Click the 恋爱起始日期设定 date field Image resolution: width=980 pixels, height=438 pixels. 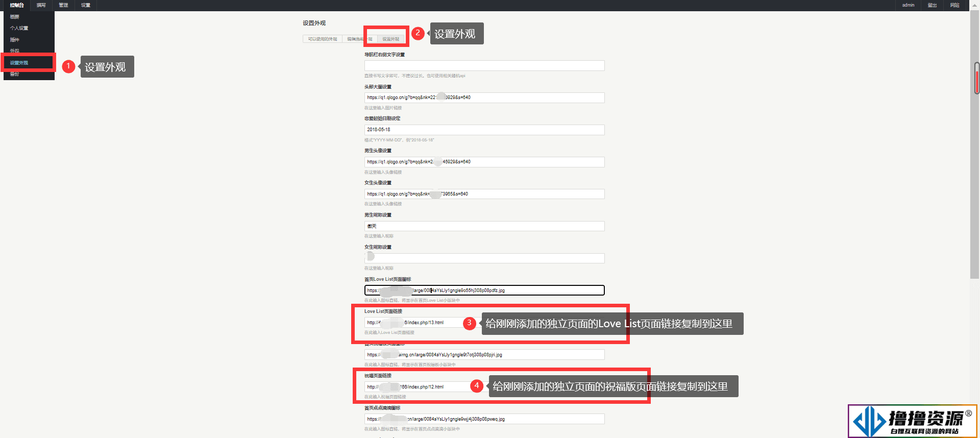coord(484,130)
